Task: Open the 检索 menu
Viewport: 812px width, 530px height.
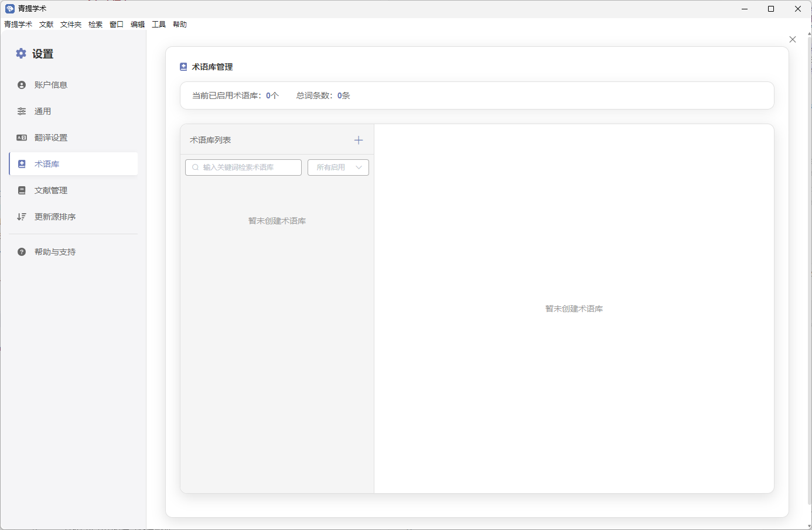Action: 95,25
